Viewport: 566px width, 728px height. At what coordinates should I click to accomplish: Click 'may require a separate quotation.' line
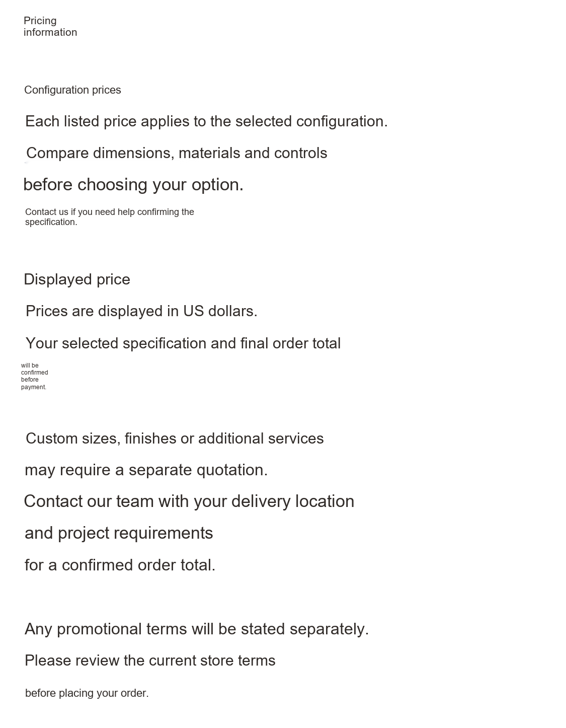[146, 470]
